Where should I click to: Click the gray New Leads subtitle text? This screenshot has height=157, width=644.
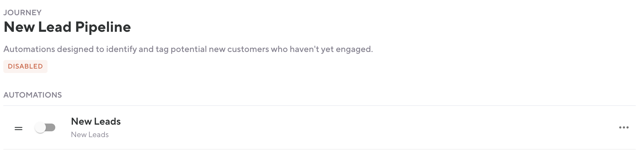(90, 135)
